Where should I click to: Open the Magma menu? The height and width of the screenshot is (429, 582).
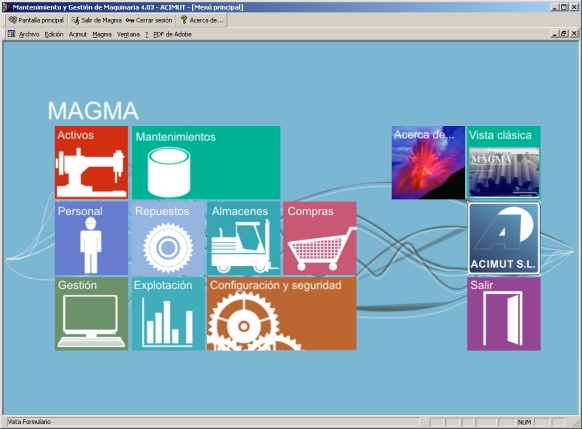[102, 34]
